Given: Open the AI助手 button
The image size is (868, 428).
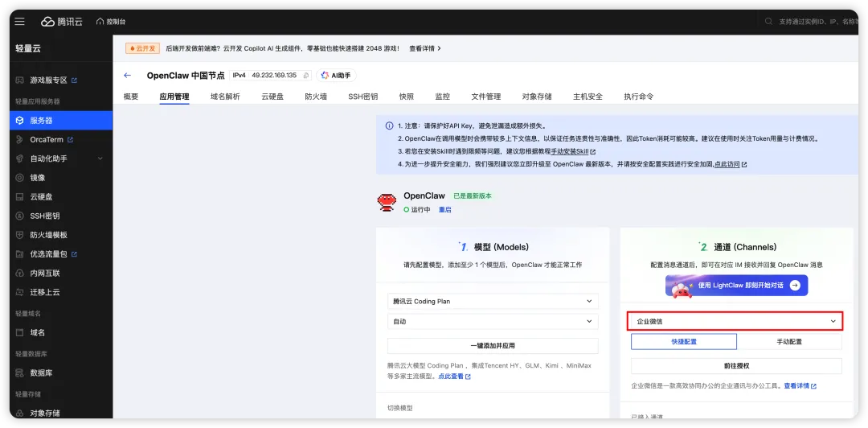Looking at the screenshot, I should point(336,76).
